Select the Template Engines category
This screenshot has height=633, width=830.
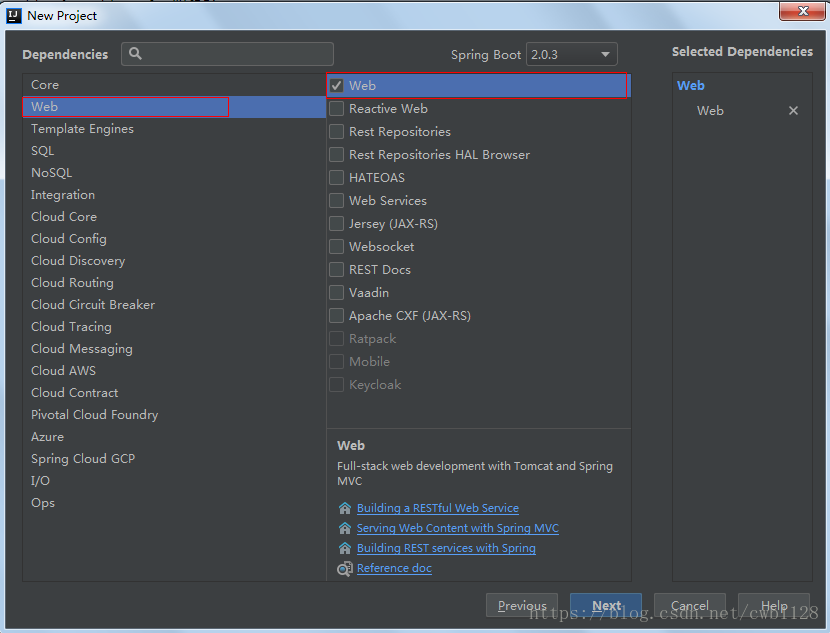click(174, 129)
